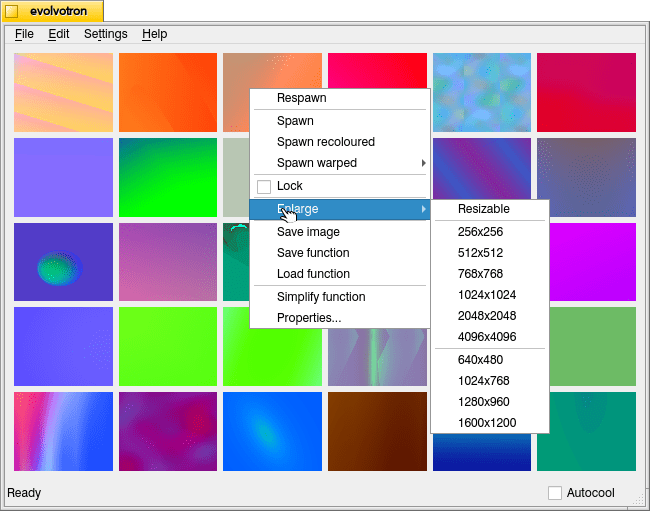Choose Respawn from context menu
650x511 pixels.
pyautogui.click(x=340, y=98)
